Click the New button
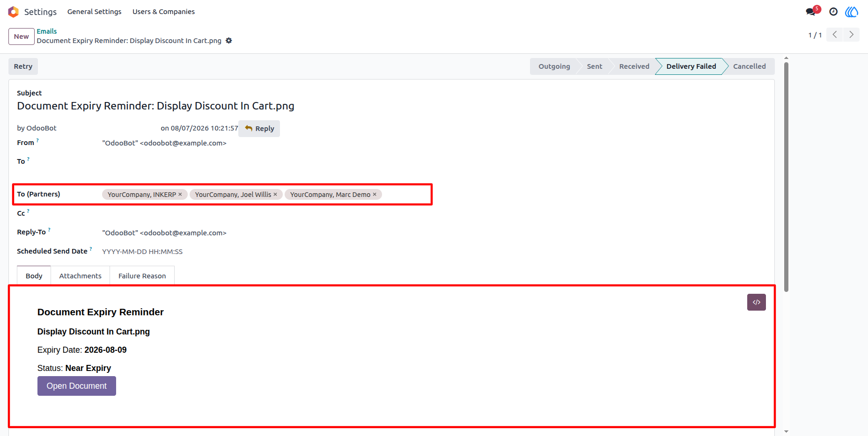Screen dimensions: 868x436 pyautogui.click(x=21, y=36)
